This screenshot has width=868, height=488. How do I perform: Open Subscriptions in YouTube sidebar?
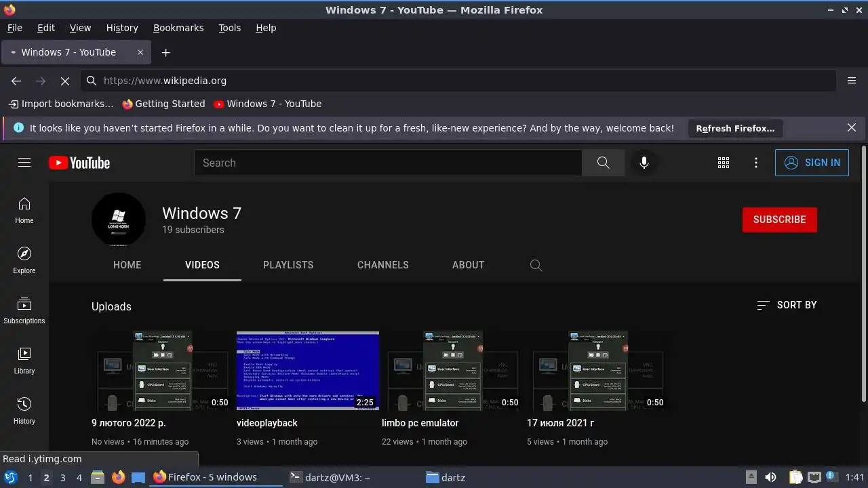pyautogui.click(x=24, y=310)
